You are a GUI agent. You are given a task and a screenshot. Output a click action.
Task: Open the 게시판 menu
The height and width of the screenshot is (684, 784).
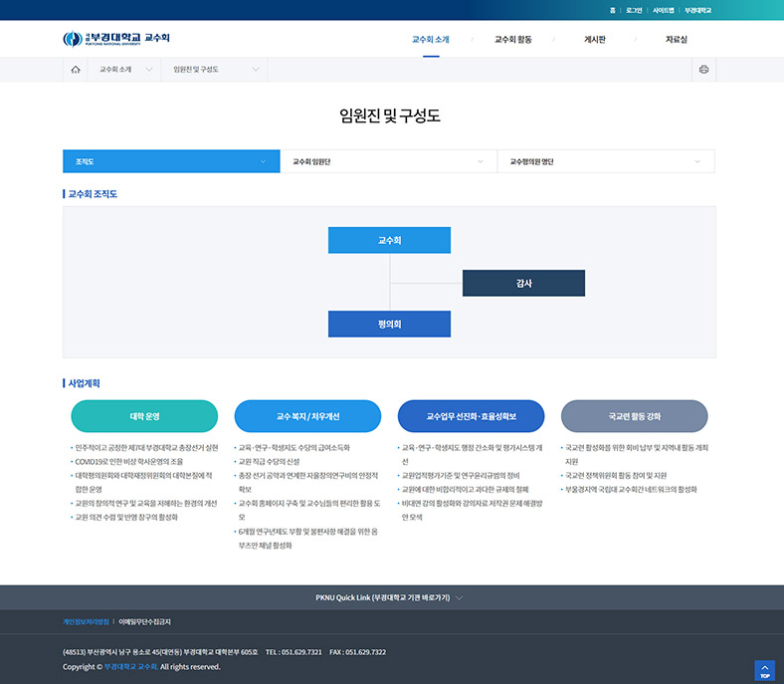click(595, 40)
